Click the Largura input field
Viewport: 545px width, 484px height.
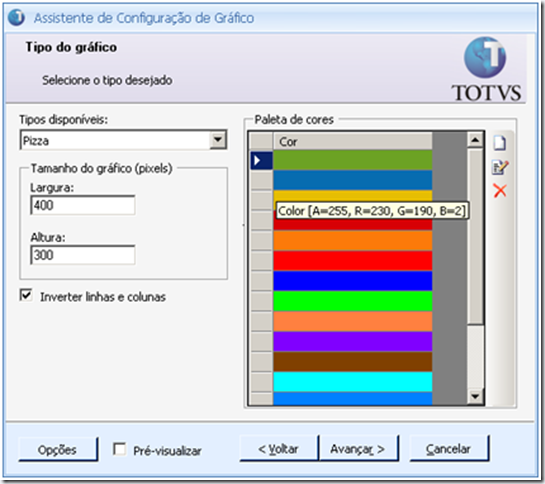coord(83,205)
